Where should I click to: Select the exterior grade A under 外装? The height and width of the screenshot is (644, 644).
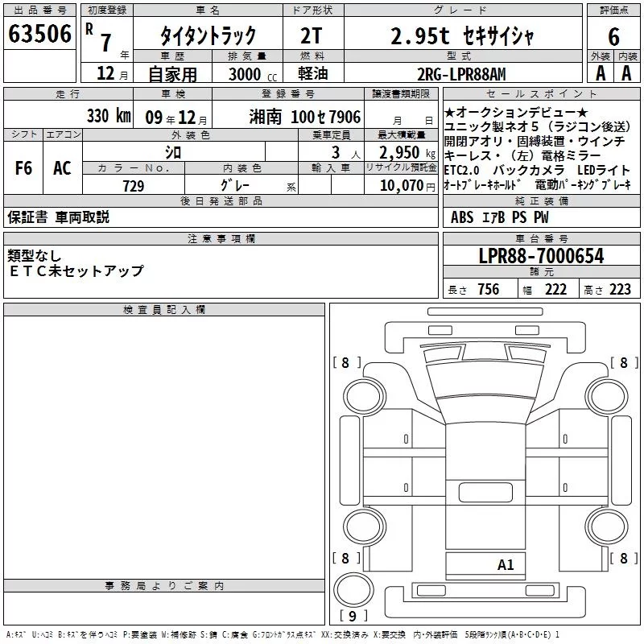coord(601,72)
